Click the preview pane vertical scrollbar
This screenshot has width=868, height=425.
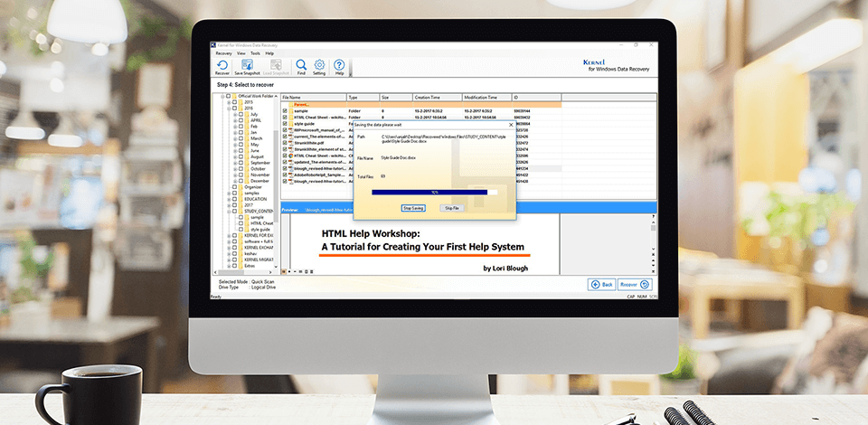pyautogui.click(x=654, y=238)
